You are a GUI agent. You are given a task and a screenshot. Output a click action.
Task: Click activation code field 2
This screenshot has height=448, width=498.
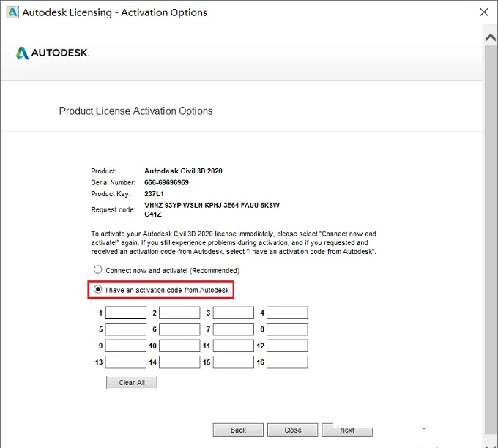(179, 313)
